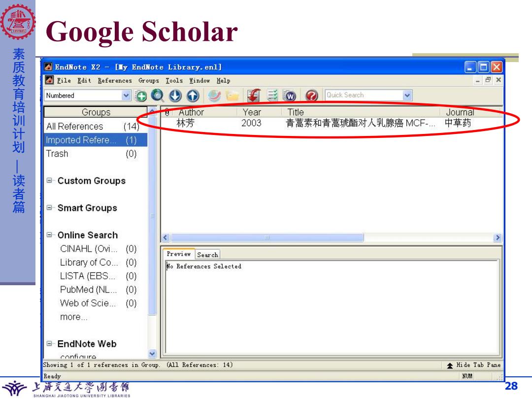Collapse the Custom Groups section

[x=50, y=180]
